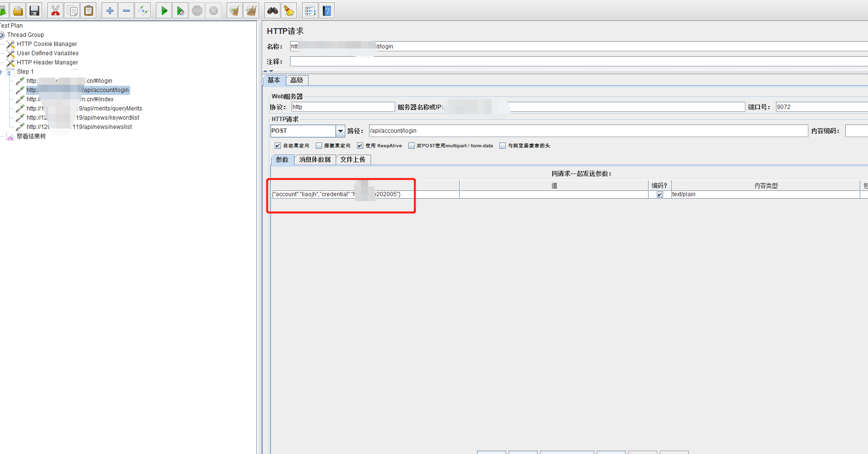The width and height of the screenshot is (868, 454).
Task: Clear results using the broom icon
Action: tap(289, 10)
